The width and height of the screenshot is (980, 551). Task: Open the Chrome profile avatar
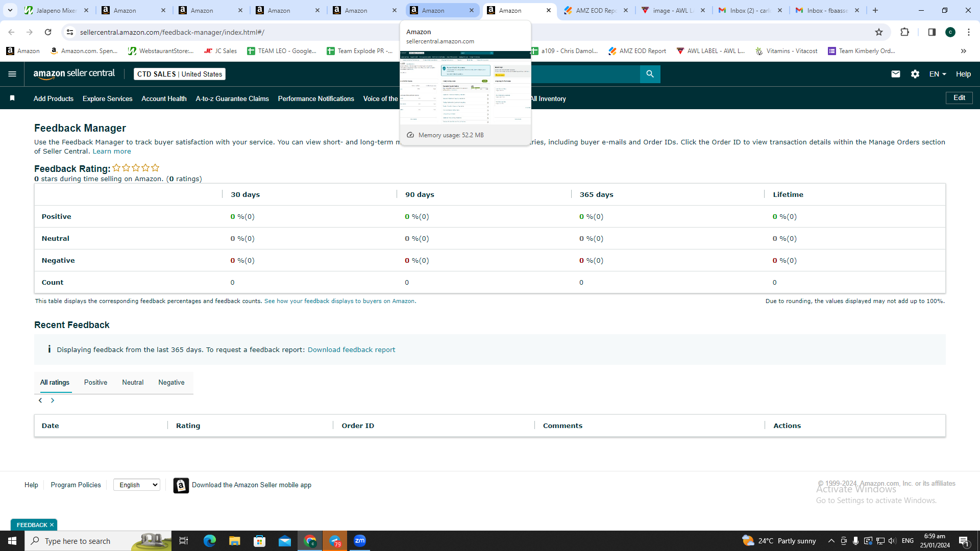(x=950, y=32)
